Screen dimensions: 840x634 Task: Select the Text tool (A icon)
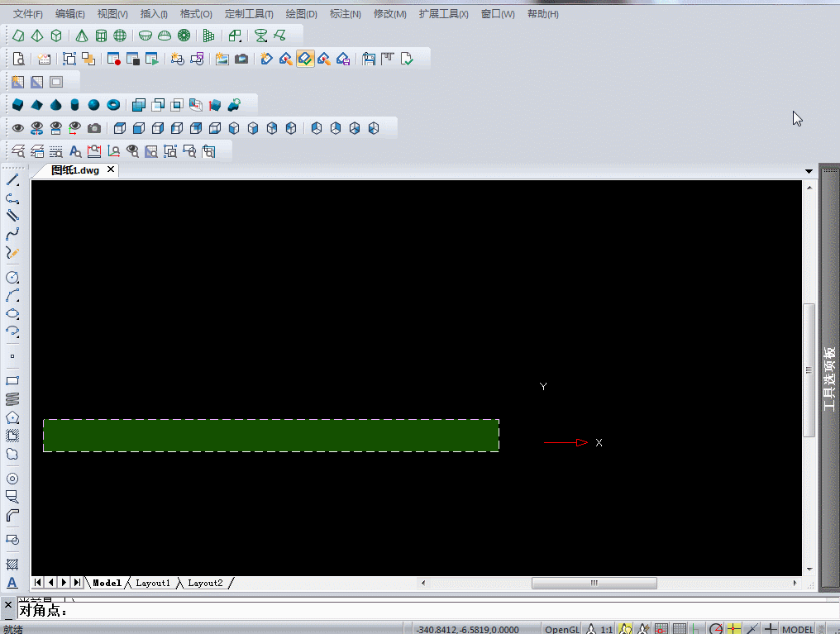click(12, 583)
